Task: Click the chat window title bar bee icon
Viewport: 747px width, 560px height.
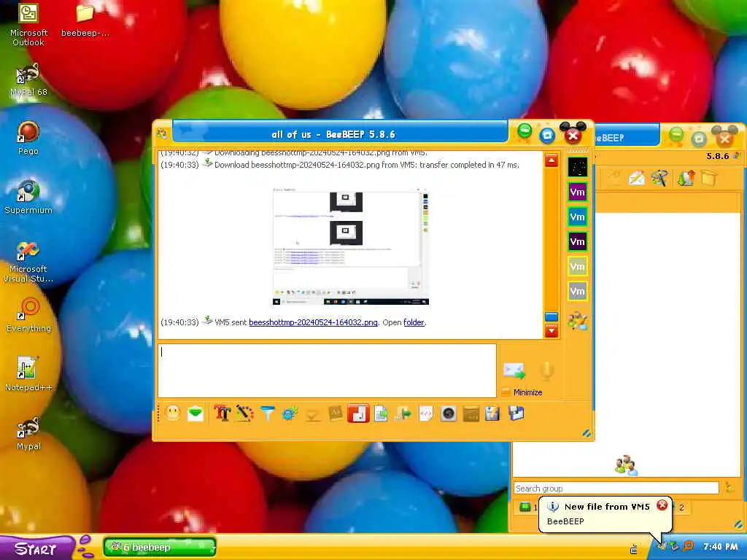Action: (x=162, y=133)
